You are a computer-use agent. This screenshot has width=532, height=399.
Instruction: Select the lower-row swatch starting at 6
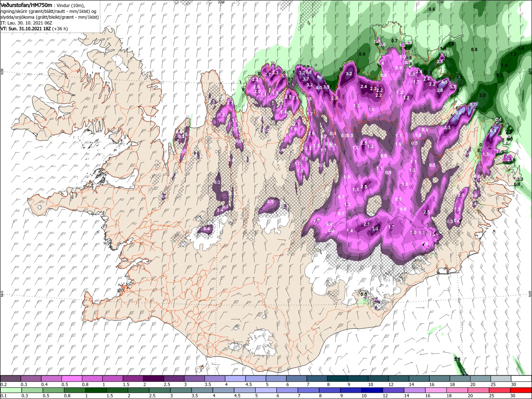[x=287, y=390]
